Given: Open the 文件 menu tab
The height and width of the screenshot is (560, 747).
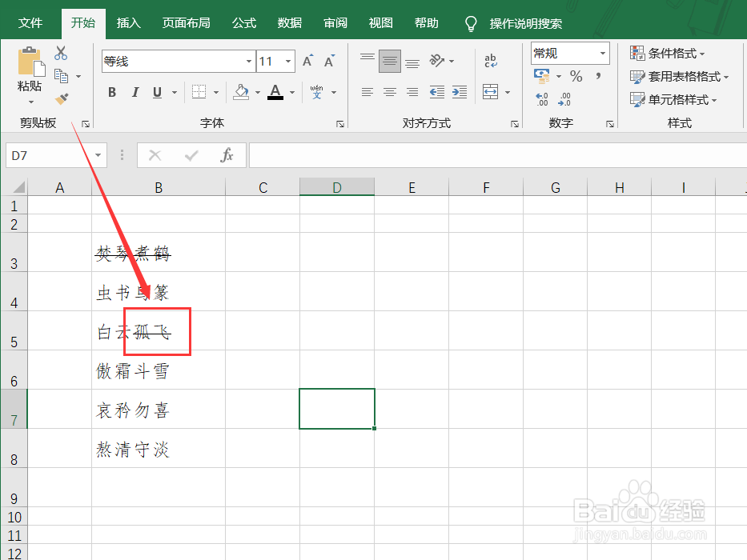Looking at the screenshot, I should 30,23.
